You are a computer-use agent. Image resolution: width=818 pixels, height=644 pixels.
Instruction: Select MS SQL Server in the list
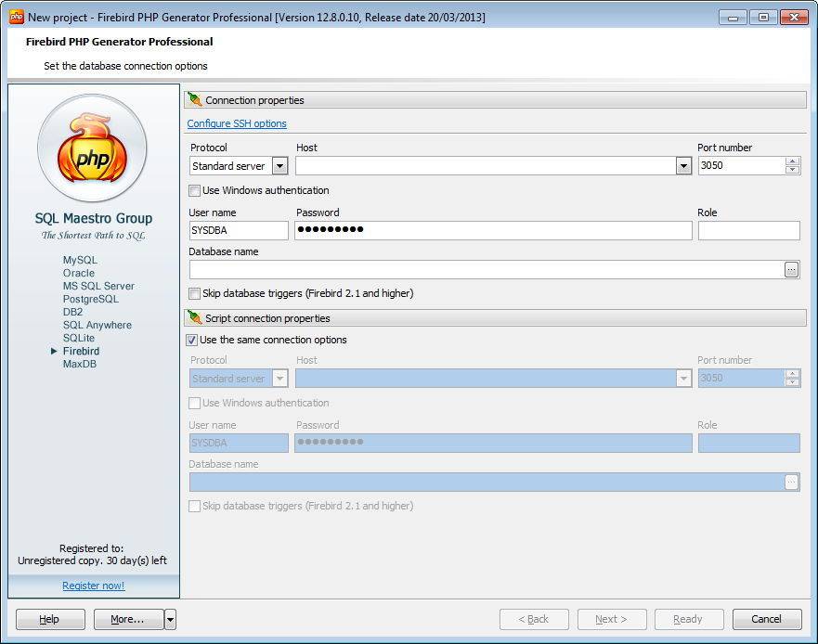coord(98,286)
